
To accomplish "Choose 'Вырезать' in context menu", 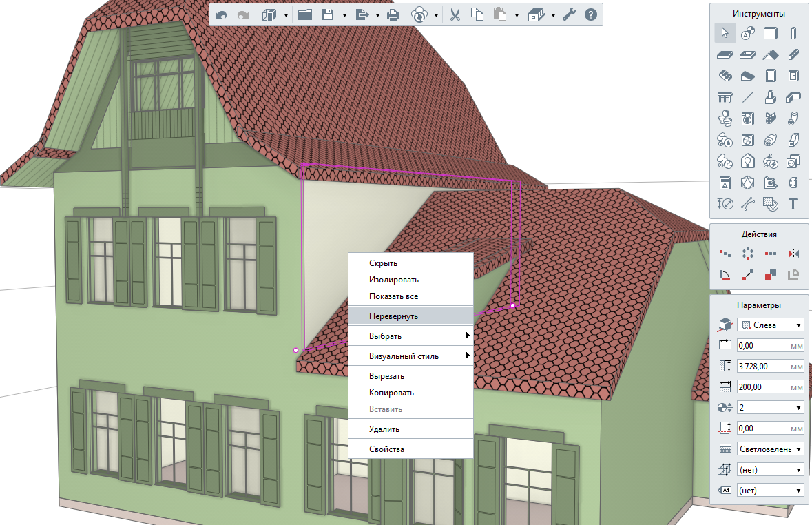I will [410, 376].
